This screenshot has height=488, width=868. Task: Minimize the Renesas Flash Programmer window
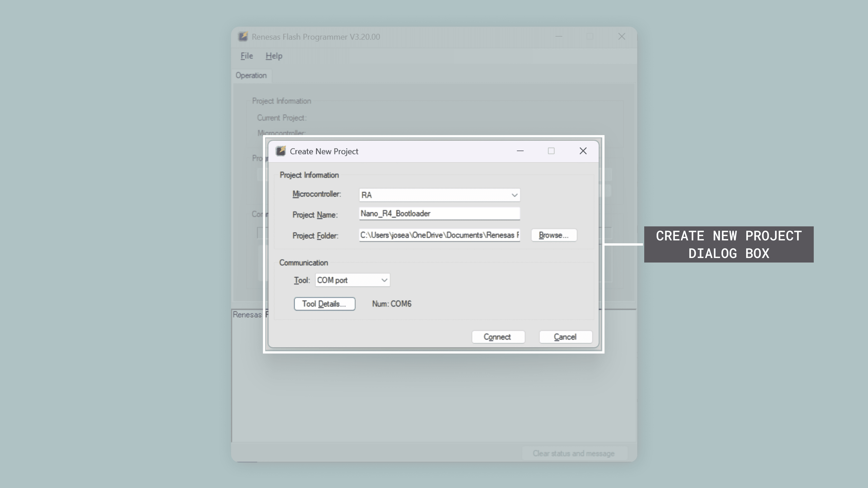pos(559,36)
